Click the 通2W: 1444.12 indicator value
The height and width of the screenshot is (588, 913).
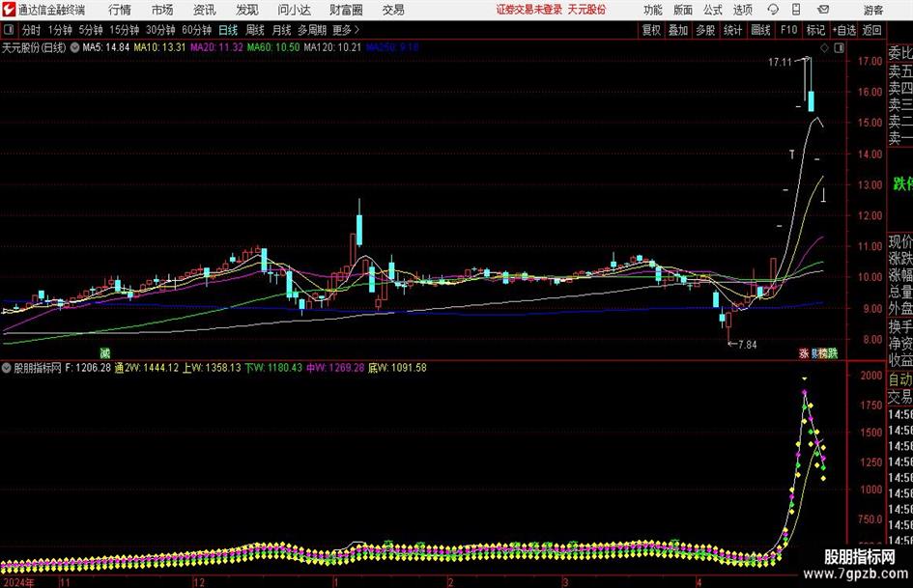point(147,368)
